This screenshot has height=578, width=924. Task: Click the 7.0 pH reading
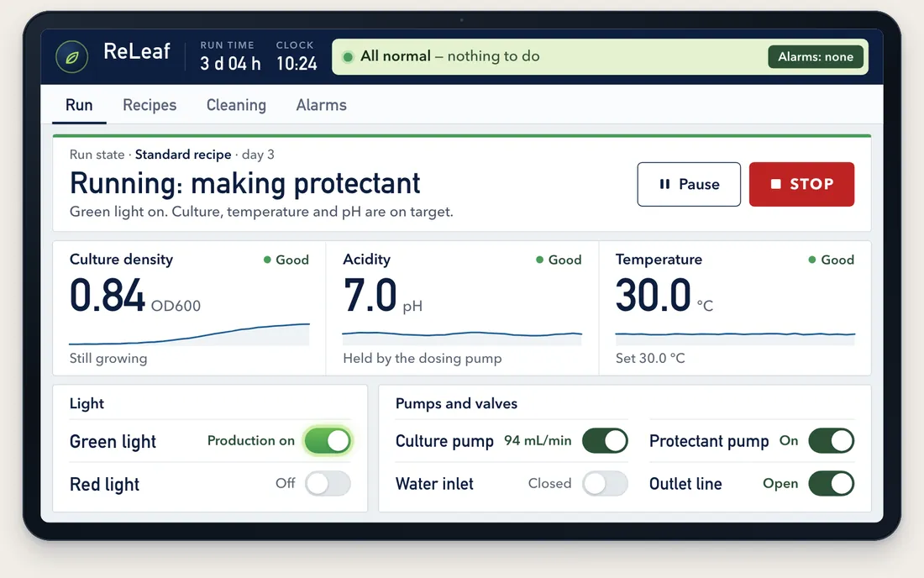pos(370,295)
